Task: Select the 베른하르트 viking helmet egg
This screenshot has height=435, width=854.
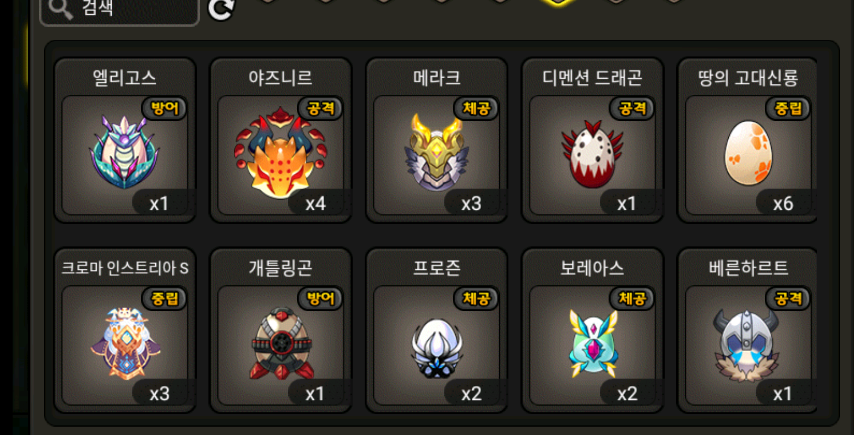Action: tap(748, 344)
